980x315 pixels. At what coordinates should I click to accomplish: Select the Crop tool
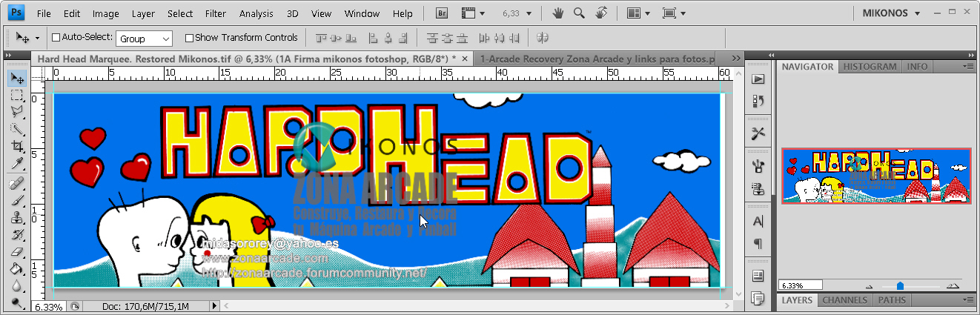tap(16, 147)
